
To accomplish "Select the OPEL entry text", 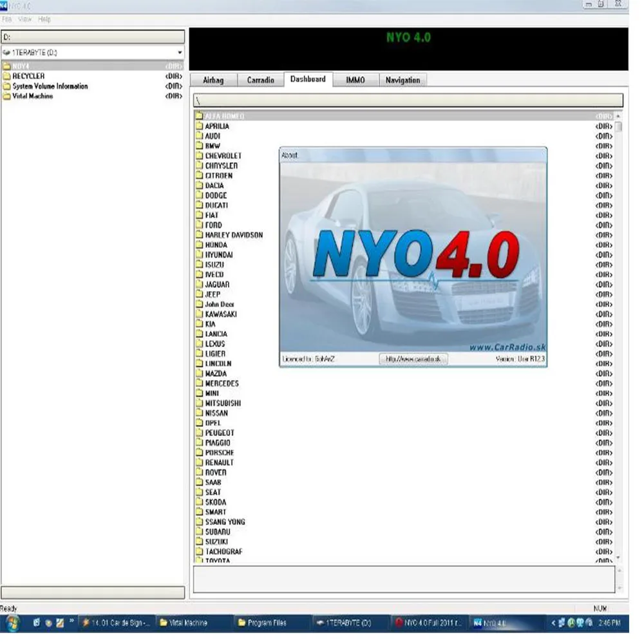I will (213, 423).
